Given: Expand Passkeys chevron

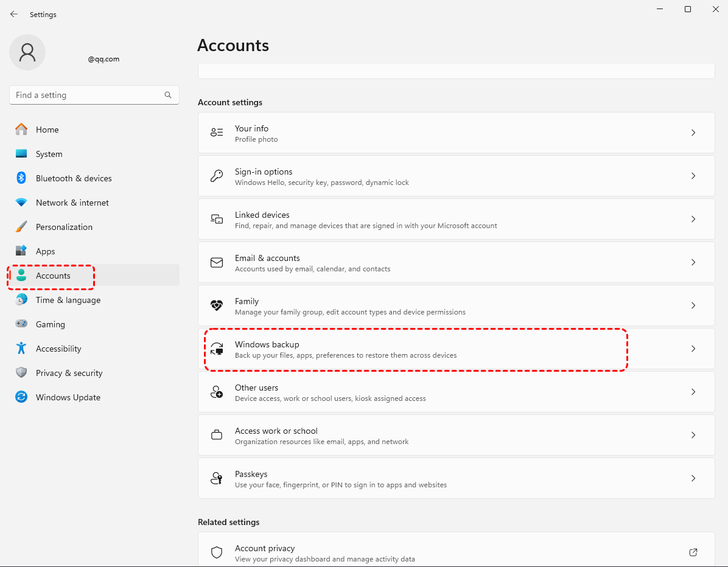Looking at the screenshot, I should pyautogui.click(x=693, y=478).
